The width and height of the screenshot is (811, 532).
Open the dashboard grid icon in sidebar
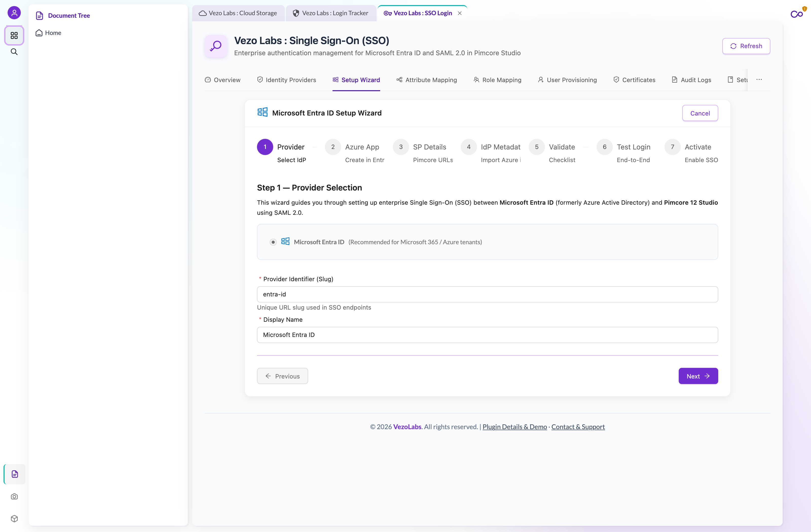click(x=14, y=35)
